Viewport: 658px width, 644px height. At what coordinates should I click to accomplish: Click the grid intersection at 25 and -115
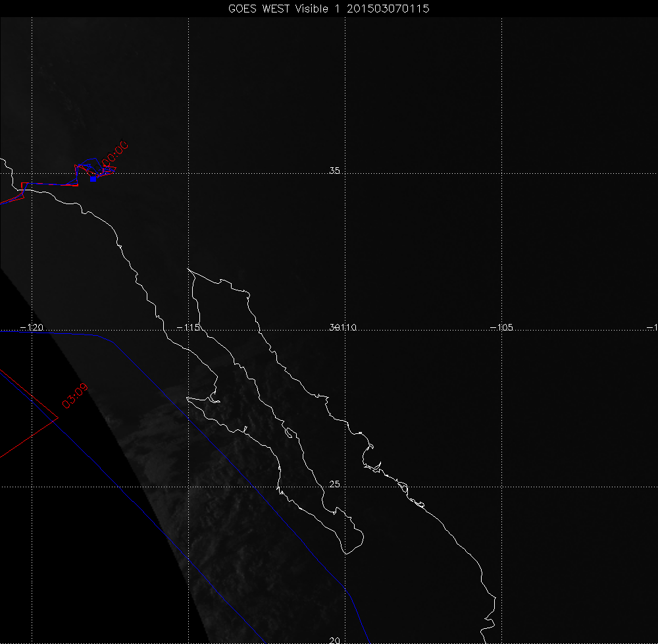(189, 487)
